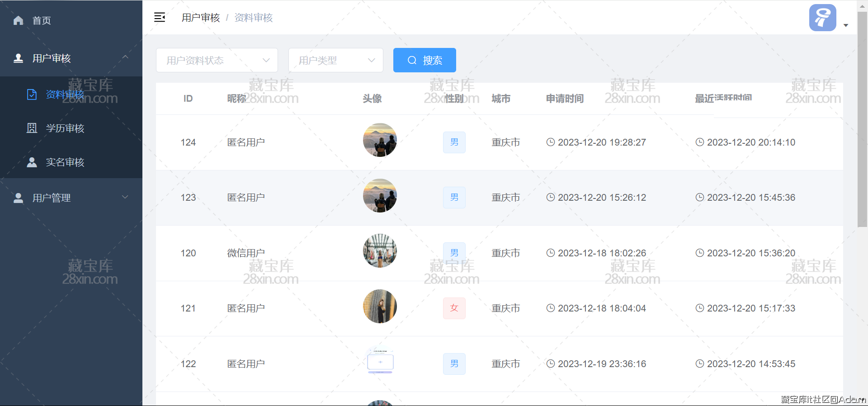Screen dimensions: 868x406
Task: Click the user avatar logo top right
Action: click(x=822, y=18)
